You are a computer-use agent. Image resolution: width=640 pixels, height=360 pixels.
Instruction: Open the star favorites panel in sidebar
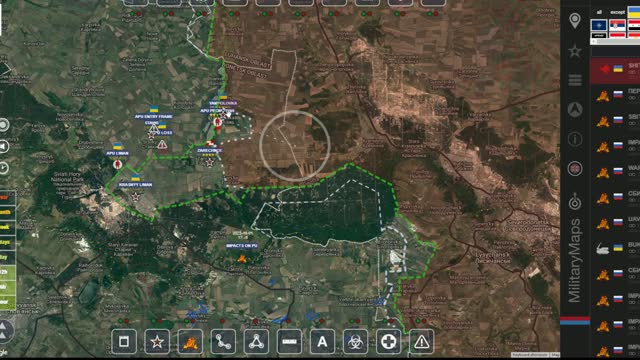(x=575, y=51)
